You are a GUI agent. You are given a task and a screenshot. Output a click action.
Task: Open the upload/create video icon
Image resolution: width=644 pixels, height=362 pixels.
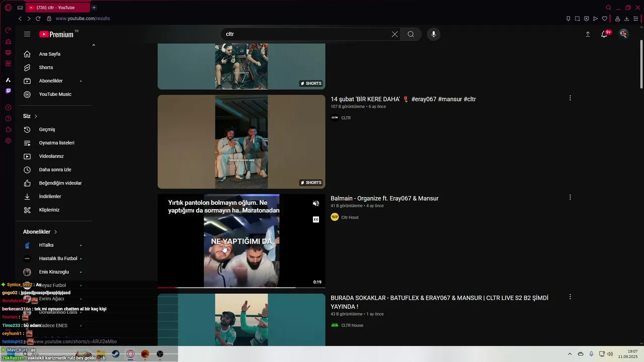(588, 34)
